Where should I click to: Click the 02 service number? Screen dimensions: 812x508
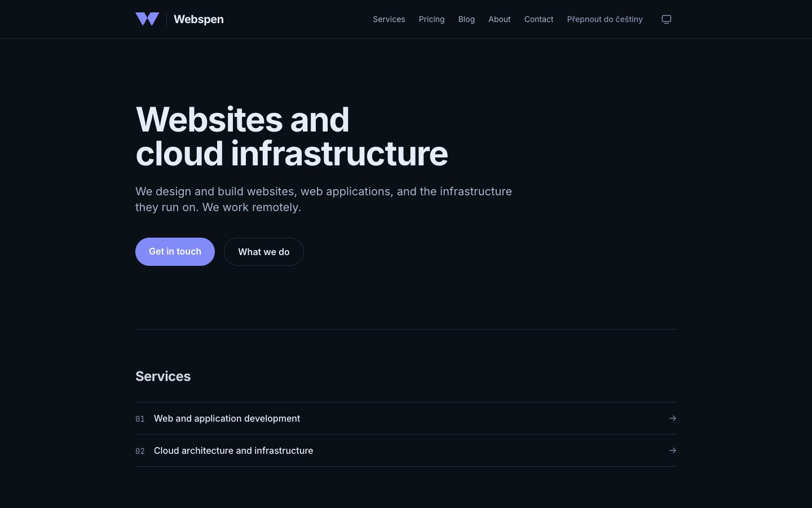140,451
